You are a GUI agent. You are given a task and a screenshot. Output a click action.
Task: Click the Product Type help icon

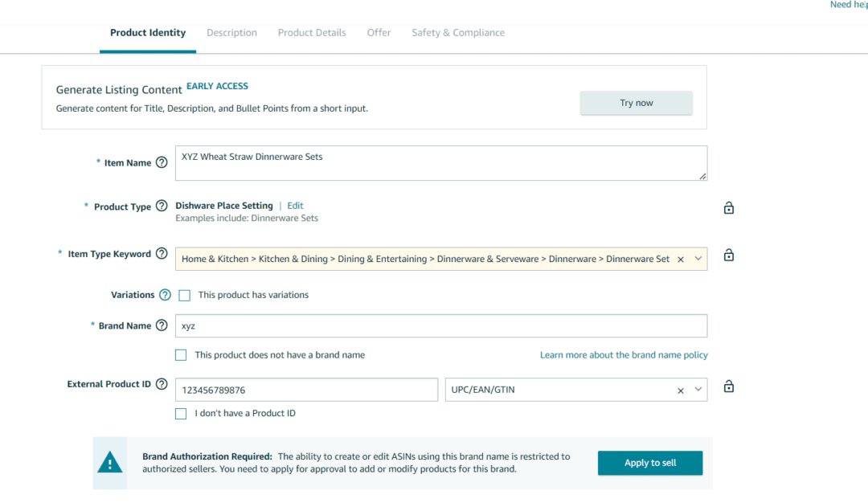coord(162,206)
